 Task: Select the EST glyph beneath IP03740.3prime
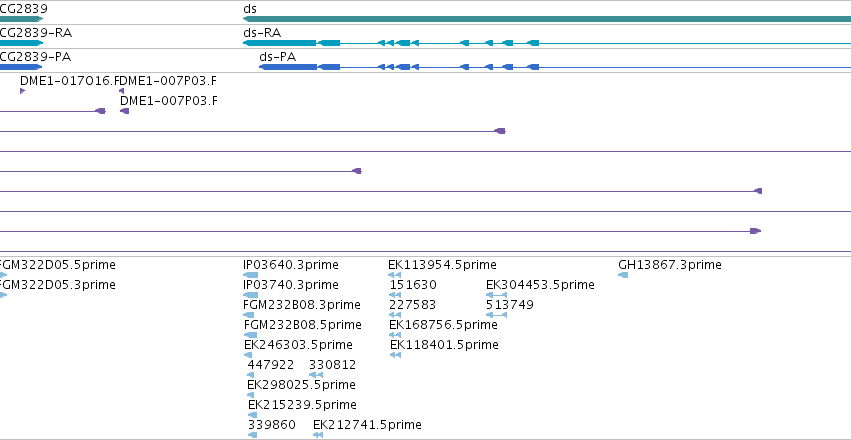(x=251, y=295)
